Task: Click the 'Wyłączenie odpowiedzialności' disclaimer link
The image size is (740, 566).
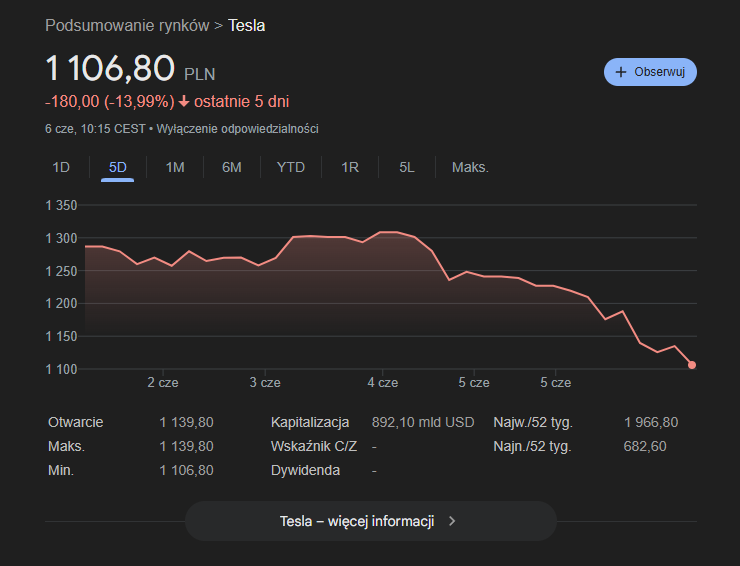Action: (x=237, y=129)
